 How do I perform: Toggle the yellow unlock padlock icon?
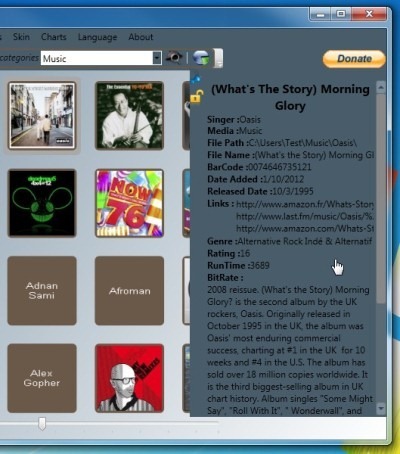tap(196, 97)
